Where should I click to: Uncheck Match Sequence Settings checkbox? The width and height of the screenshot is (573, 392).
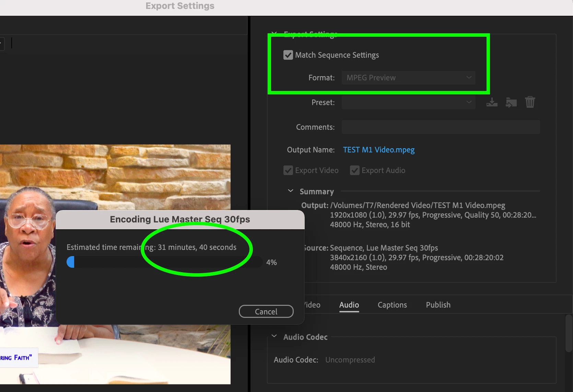tap(288, 55)
